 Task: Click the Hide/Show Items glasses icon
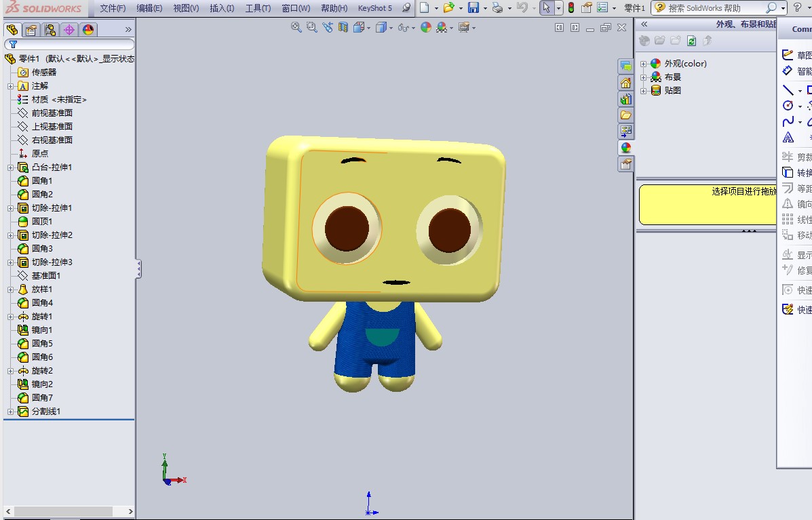[404, 27]
